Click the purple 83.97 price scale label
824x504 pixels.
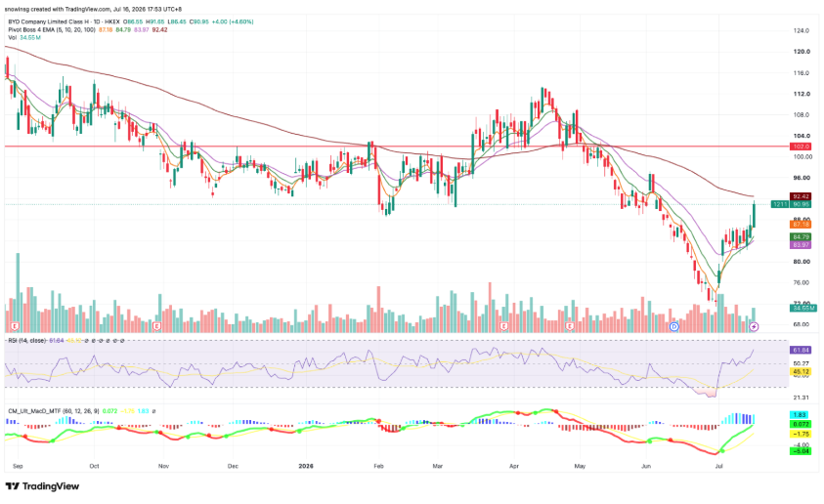[x=801, y=244]
